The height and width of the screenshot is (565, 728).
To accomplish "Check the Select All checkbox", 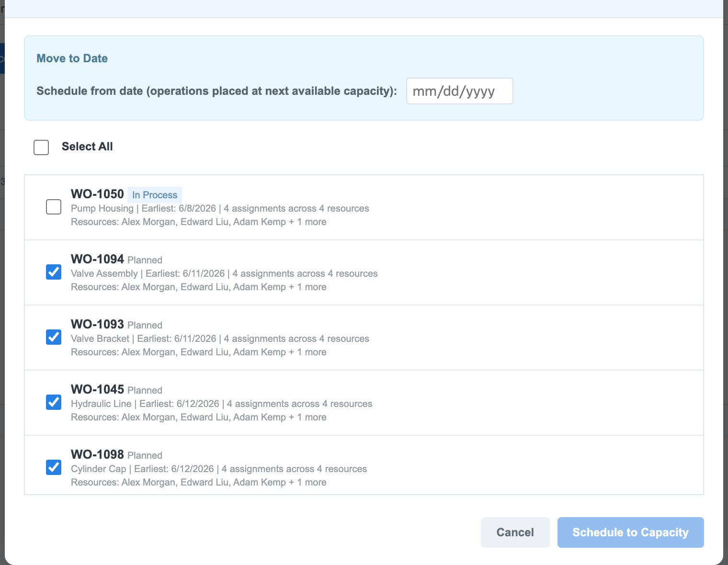I will (41, 147).
